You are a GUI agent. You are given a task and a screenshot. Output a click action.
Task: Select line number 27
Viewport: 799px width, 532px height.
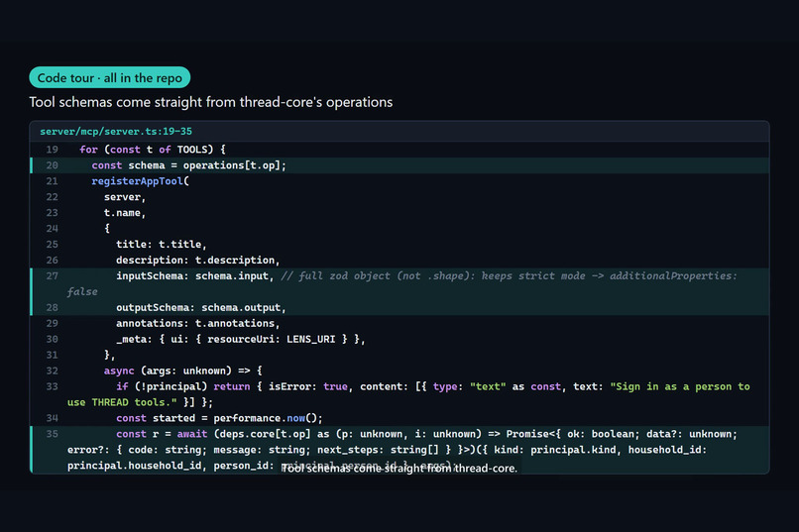tap(52, 276)
